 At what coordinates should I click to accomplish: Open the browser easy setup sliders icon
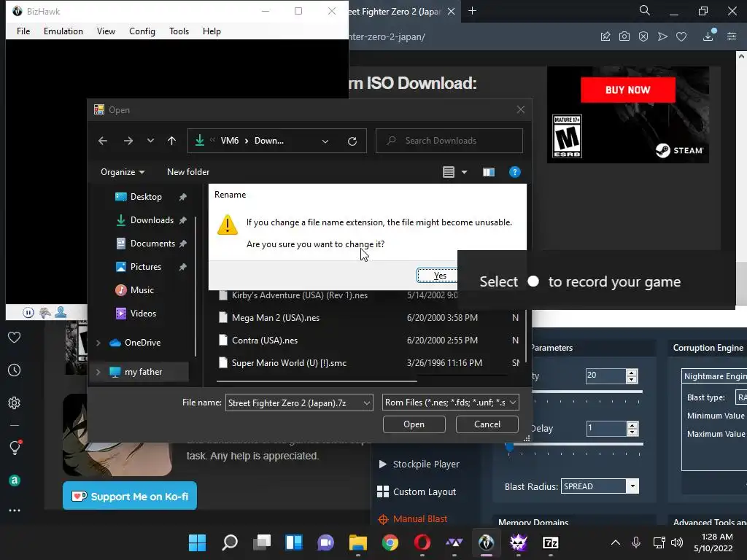(x=732, y=36)
